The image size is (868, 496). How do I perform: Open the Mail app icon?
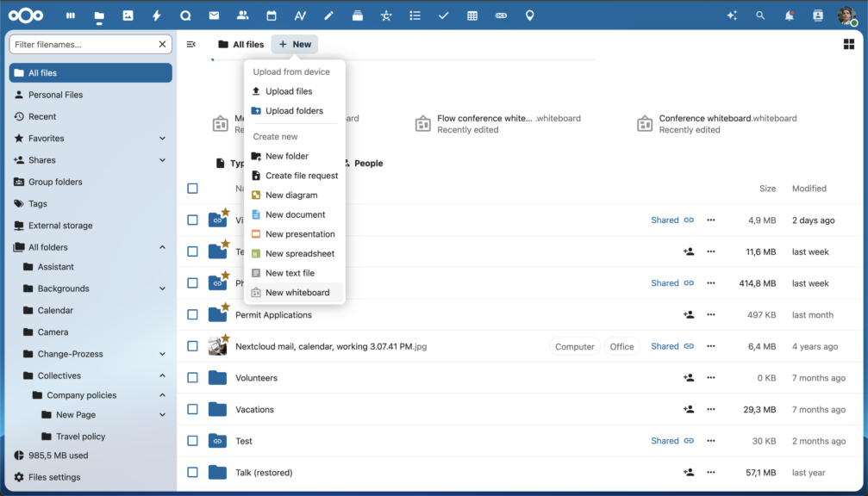coord(214,15)
